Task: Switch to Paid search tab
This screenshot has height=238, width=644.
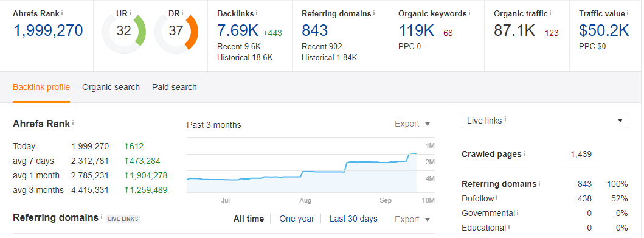Action: pos(174,87)
